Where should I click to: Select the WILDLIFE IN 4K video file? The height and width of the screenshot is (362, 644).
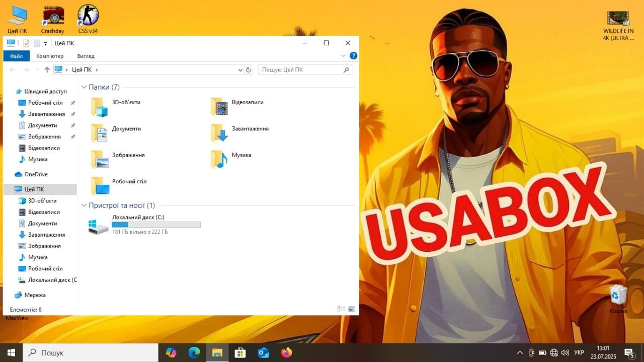pyautogui.click(x=618, y=26)
